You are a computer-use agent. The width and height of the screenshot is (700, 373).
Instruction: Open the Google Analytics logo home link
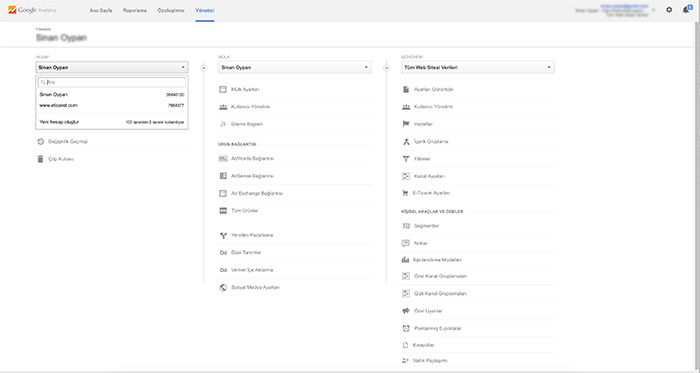pos(33,10)
